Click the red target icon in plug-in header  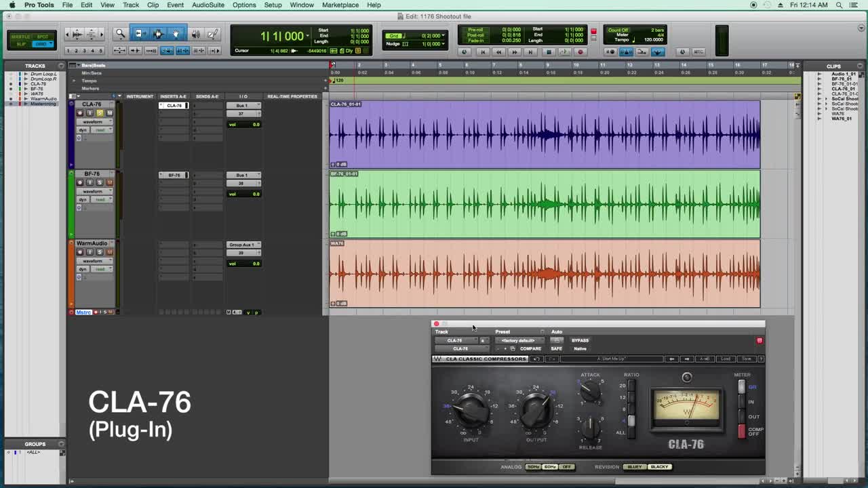[x=759, y=340]
